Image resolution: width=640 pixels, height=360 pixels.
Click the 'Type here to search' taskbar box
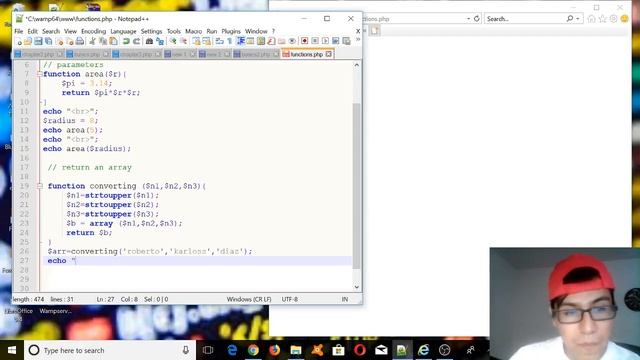click(x=110, y=350)
